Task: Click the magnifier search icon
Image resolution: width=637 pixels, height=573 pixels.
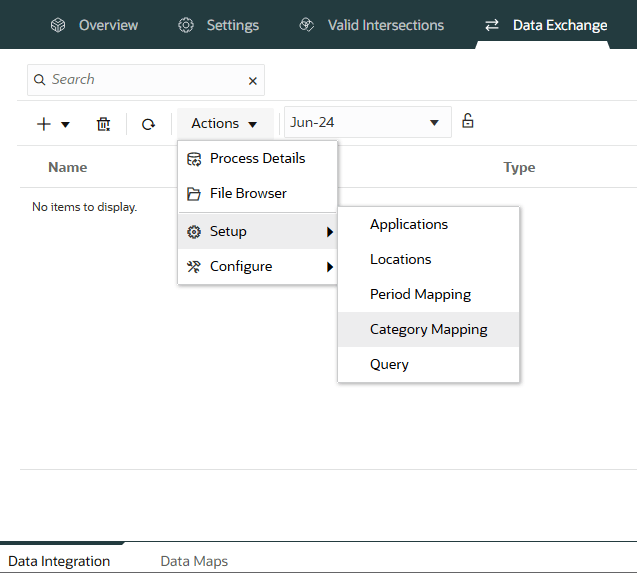Action: coord(38,80)
